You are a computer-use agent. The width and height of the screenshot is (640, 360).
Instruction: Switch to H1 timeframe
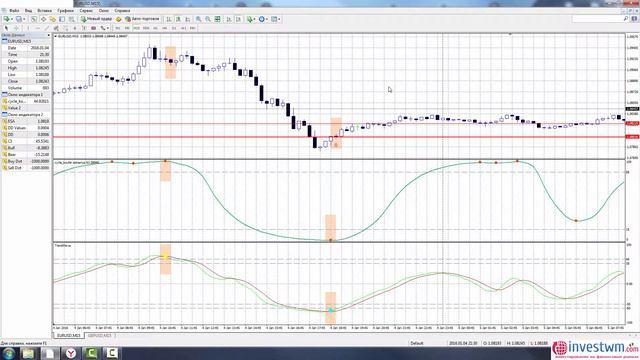(155, 28)
